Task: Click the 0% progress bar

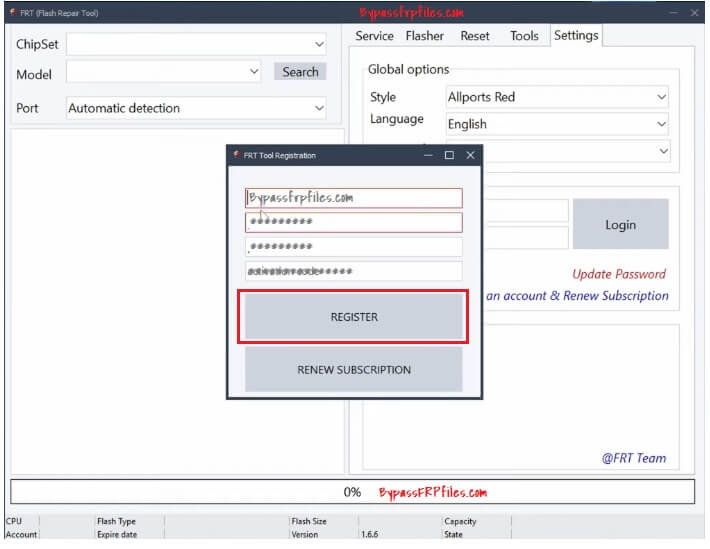Action: 352,491
